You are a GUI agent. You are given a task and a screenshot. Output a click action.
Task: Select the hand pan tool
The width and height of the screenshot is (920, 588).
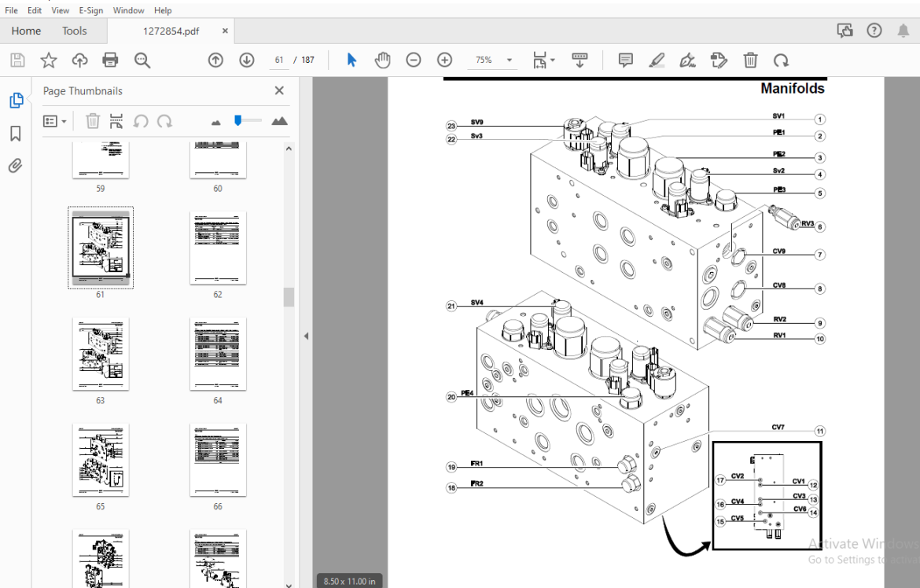[383, 60]
